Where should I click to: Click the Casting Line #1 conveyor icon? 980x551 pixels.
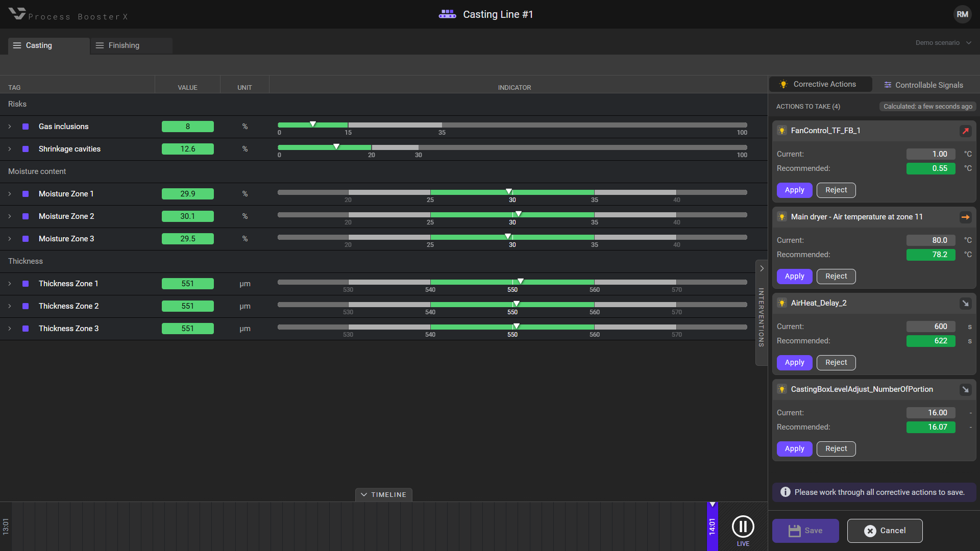point(447,14)
